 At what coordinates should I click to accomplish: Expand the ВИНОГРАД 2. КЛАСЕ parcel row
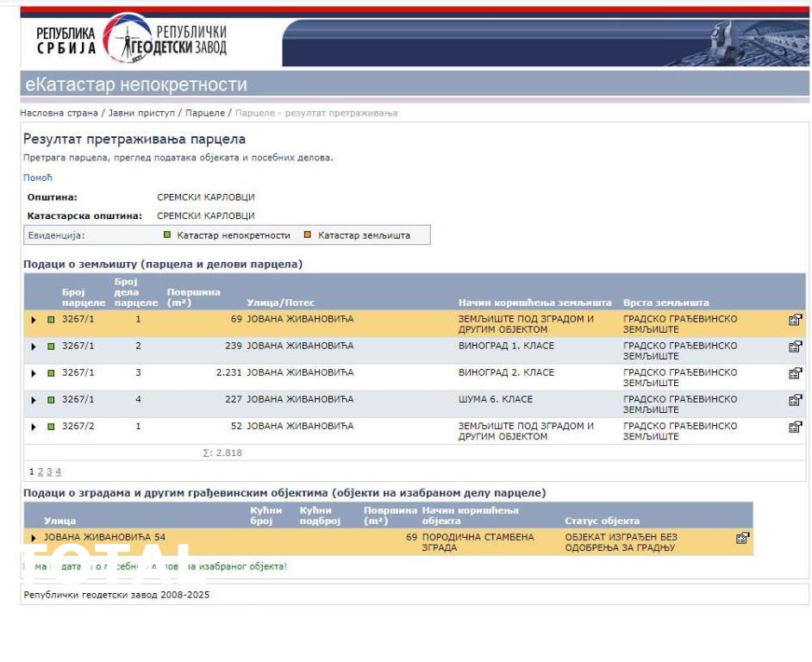[x=34, y=373]
